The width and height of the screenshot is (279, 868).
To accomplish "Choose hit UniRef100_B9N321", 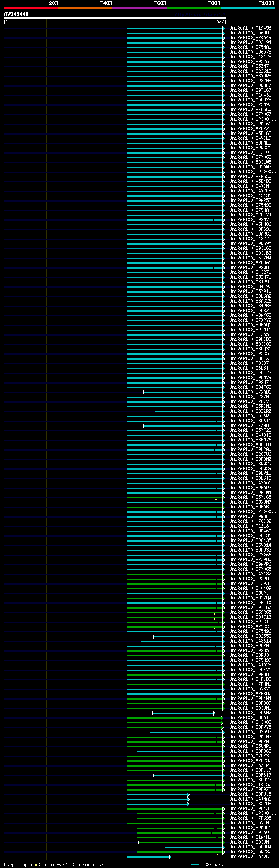I will (250, 148).
